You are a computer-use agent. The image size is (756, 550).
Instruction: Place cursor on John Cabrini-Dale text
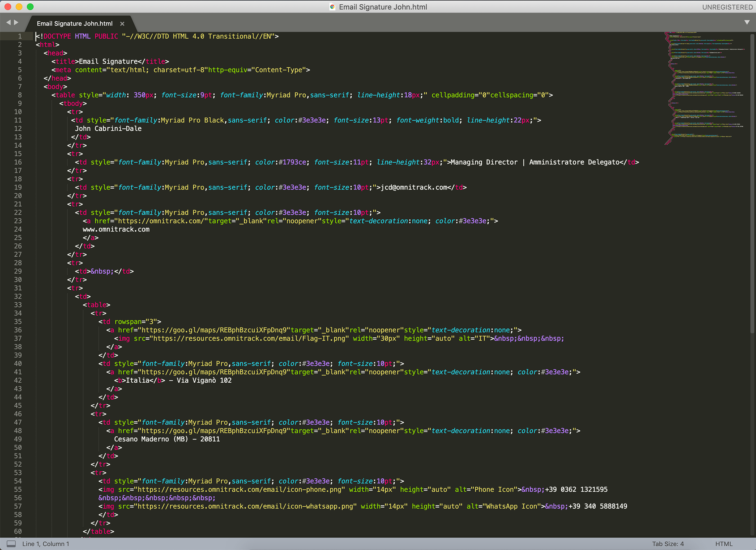108,129
